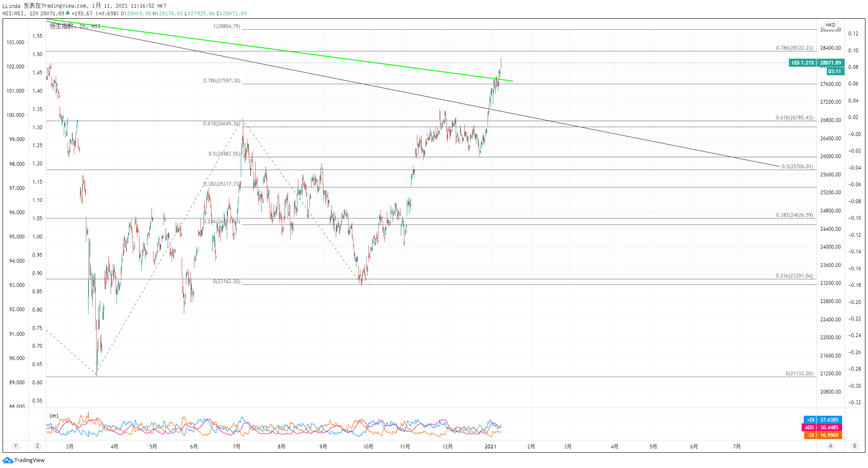Screen dimensions: 868x468
Task: Select the Fibonacci level 0.5(25983.55)
Action: (224, 154)
